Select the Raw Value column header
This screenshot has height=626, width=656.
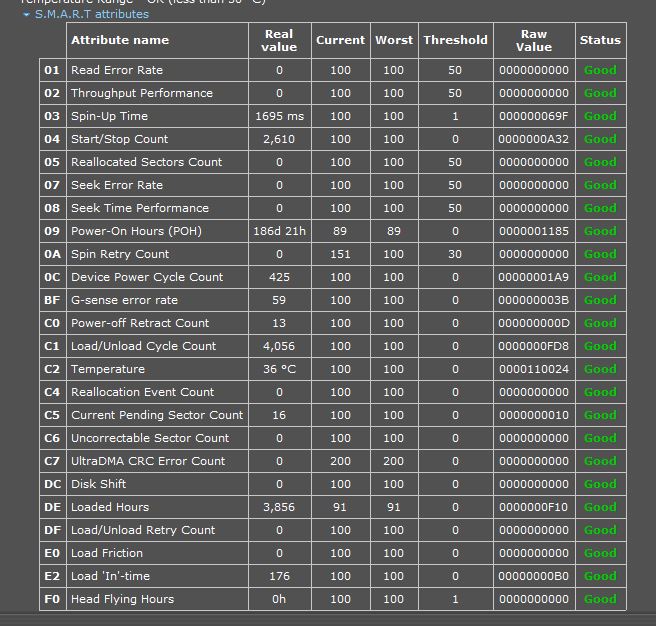click(534, 40)
